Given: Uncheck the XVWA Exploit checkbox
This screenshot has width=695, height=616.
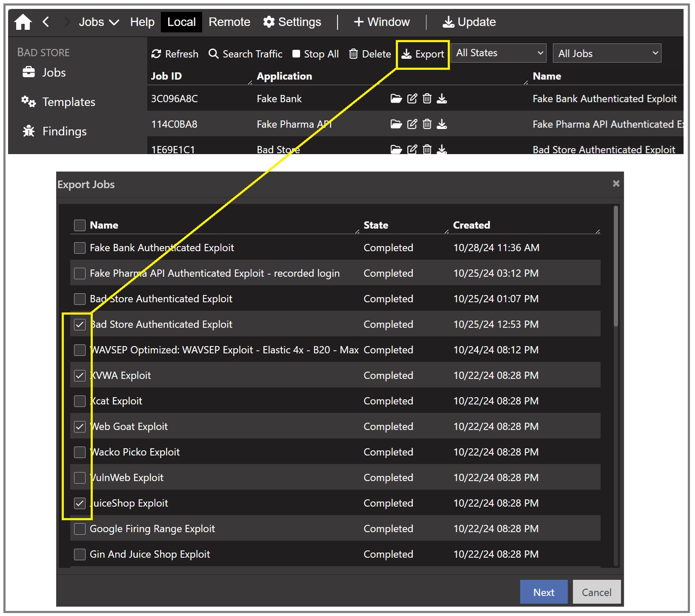Looking at the screenshot, I should [80, 375].
